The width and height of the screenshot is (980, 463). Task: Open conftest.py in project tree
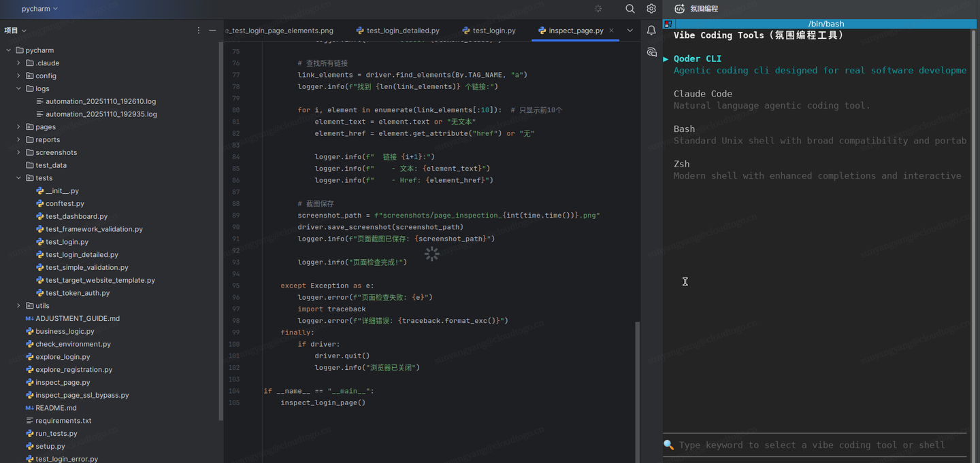65,203
